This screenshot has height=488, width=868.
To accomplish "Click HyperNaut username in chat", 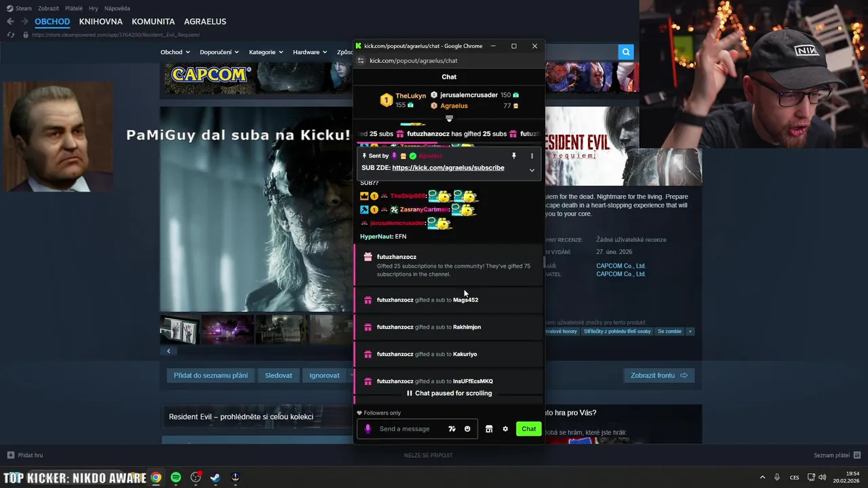I will pos(376,237).
